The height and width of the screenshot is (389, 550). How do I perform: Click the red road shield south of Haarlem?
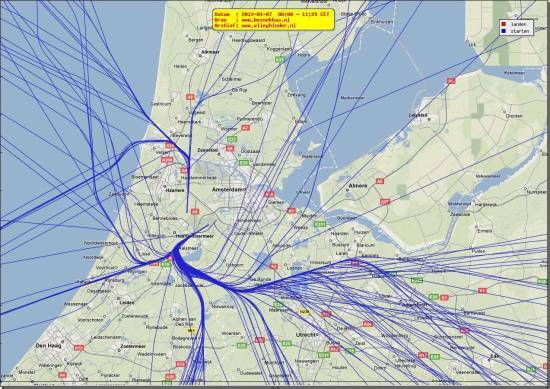[195, 212]
